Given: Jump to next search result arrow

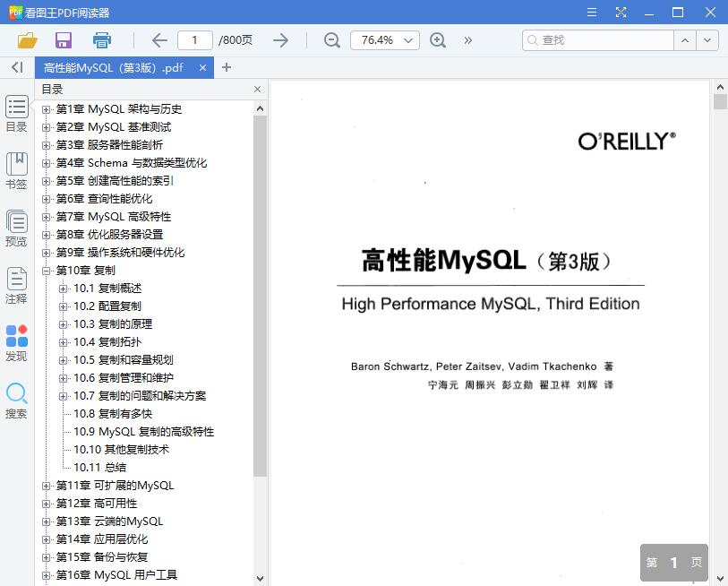Looking at the screenshot, I should click(707, 40).
